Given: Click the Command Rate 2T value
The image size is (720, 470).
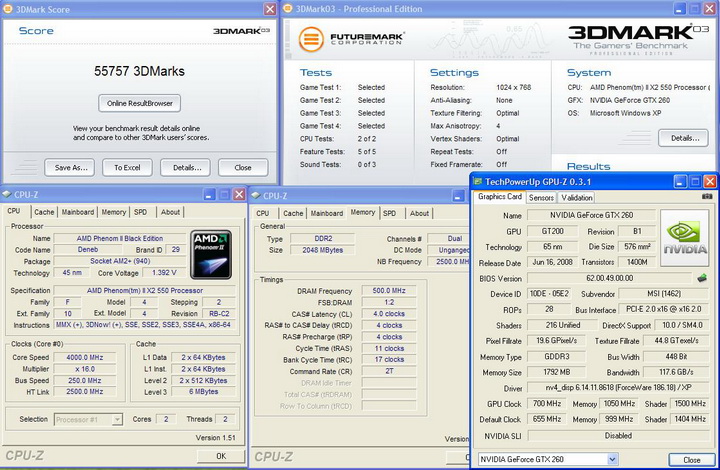Looking at the screenshot, I should 389,371.
